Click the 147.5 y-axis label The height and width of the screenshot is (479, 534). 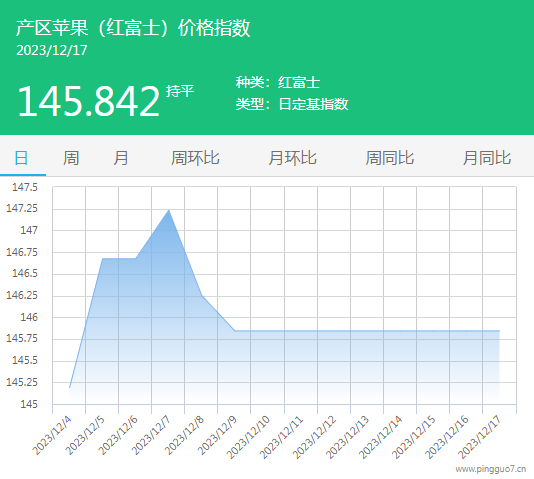[x=25, y=187]
